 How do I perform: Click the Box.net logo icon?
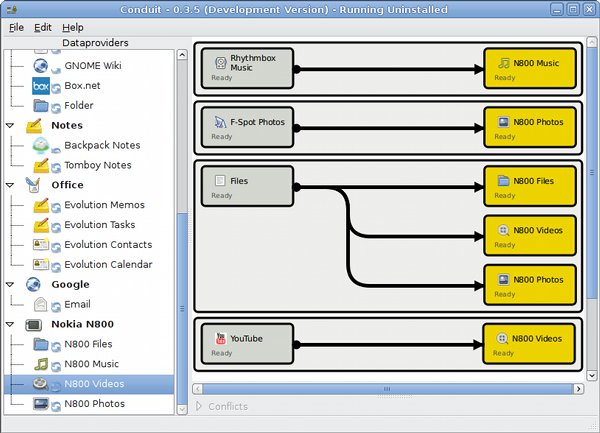click(41, 86)
